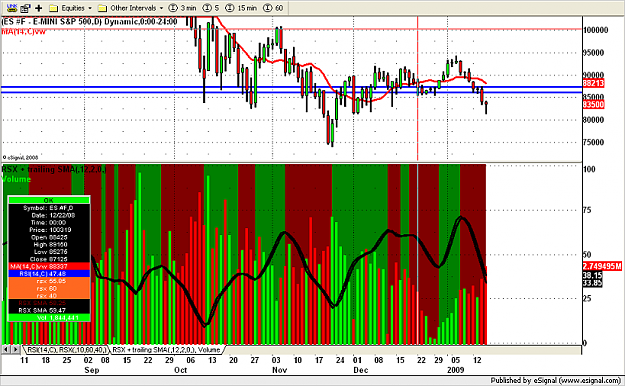Click the ES #F E-MINI S&P 500 chart title
The height and width of the screenshot is (386, 625).
(89, 22)
